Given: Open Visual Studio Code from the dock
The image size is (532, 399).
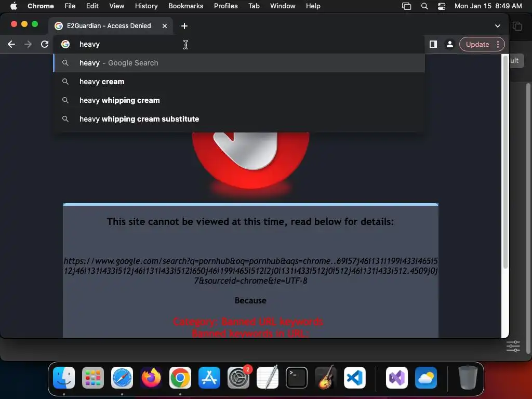Looking at the screenshot, I should pyautogui.click(x=354, y=378).
